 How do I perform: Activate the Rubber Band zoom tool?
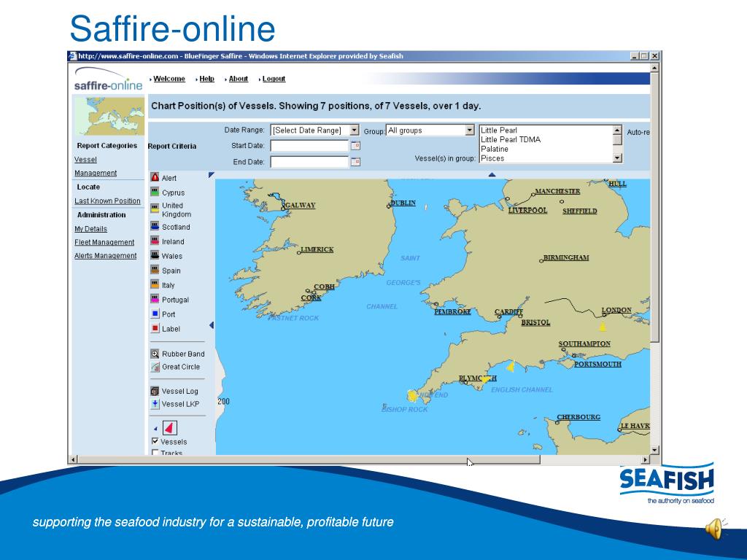155,354
